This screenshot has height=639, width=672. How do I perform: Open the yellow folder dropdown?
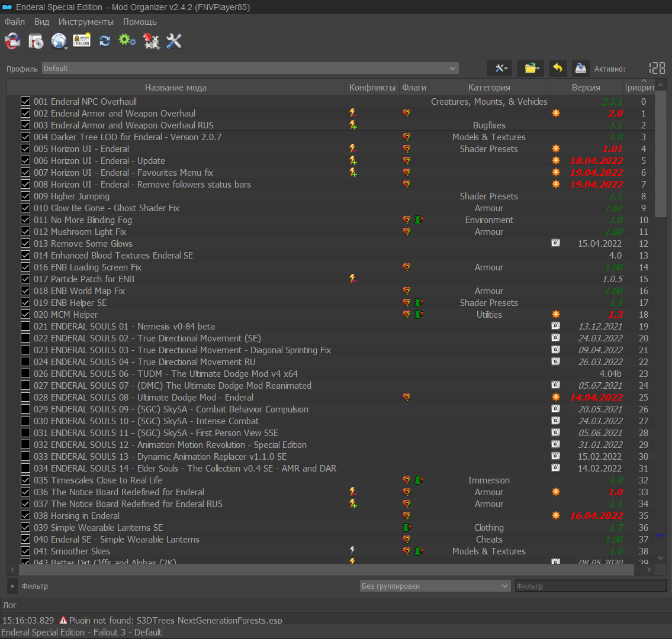pos(530,68)
